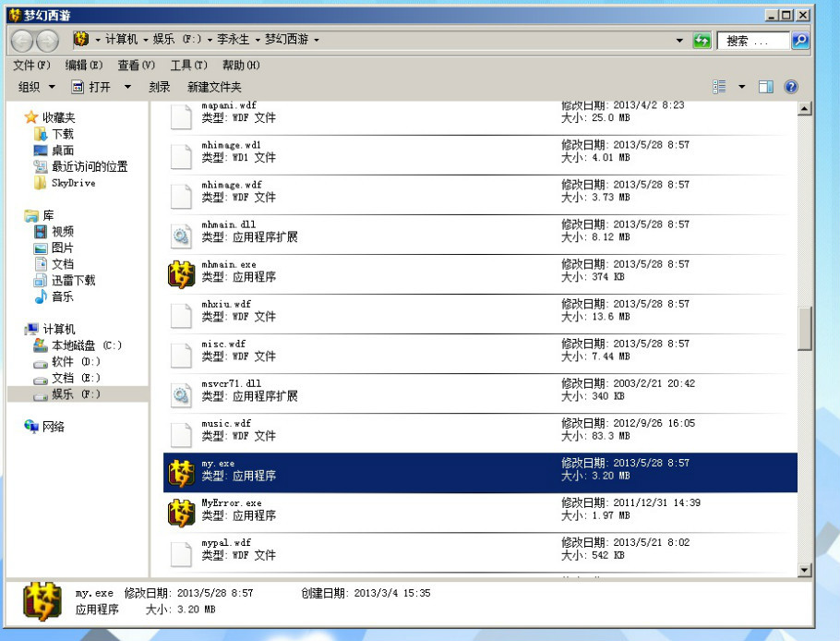Expand the breadcrumb arrow after 梦幻西游
Screen dimensions: 840x641
pyautogui.click(x=316, y=40)
